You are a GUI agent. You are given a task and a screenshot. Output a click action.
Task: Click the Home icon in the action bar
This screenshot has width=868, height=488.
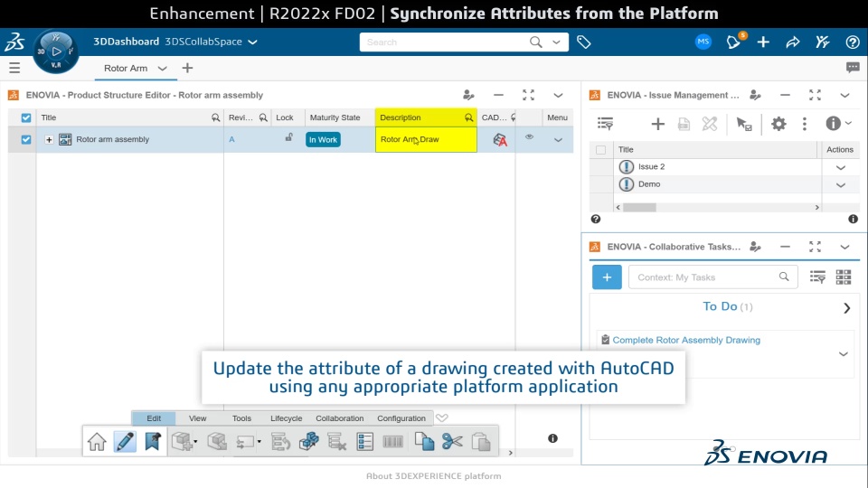click(x=97, y=442)
